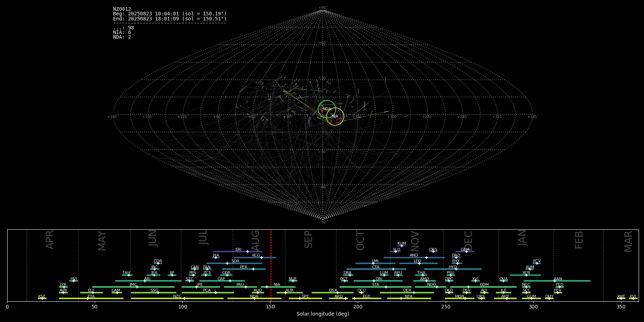The height and width of the screenshot is (322, 644).
Task: Select the End: 20250823 18:01:09 line
Action: coord(170,19)
